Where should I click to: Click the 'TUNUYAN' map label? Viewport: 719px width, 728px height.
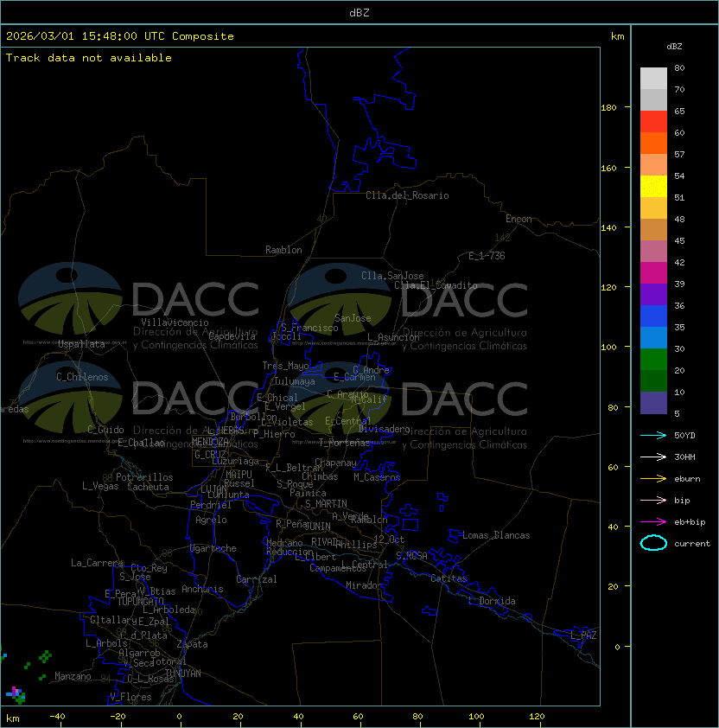point(183,674)
